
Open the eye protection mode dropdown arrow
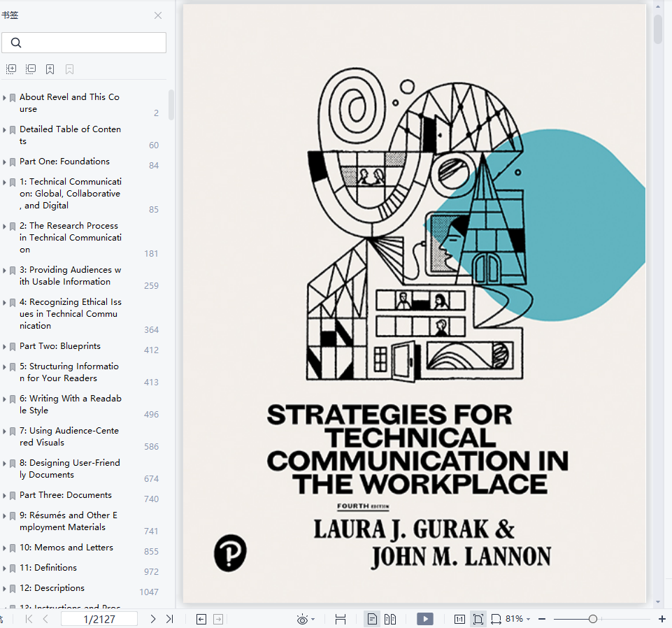point(313,619)
